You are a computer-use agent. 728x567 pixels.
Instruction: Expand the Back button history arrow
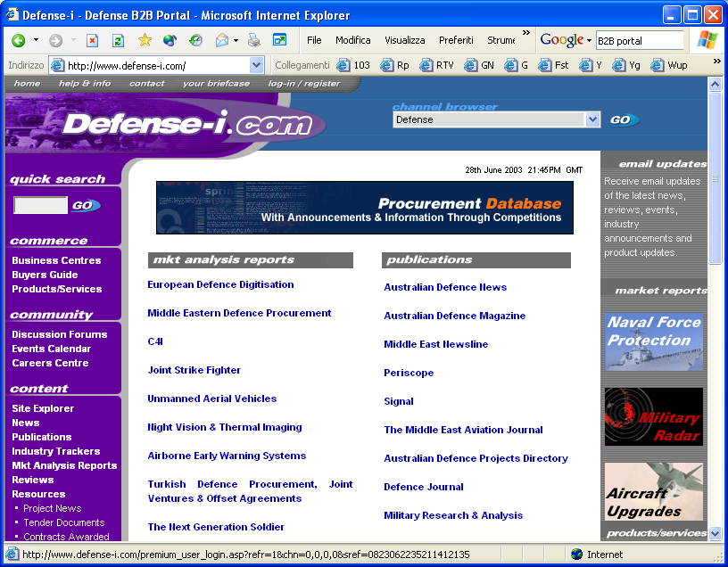pos(36,40)
